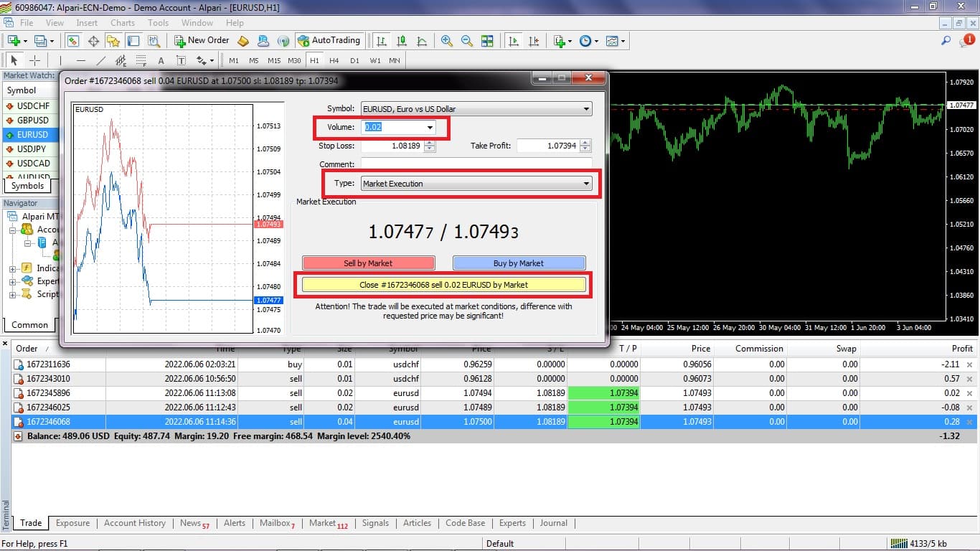Open the order Type dropdown

coord(476,184)
